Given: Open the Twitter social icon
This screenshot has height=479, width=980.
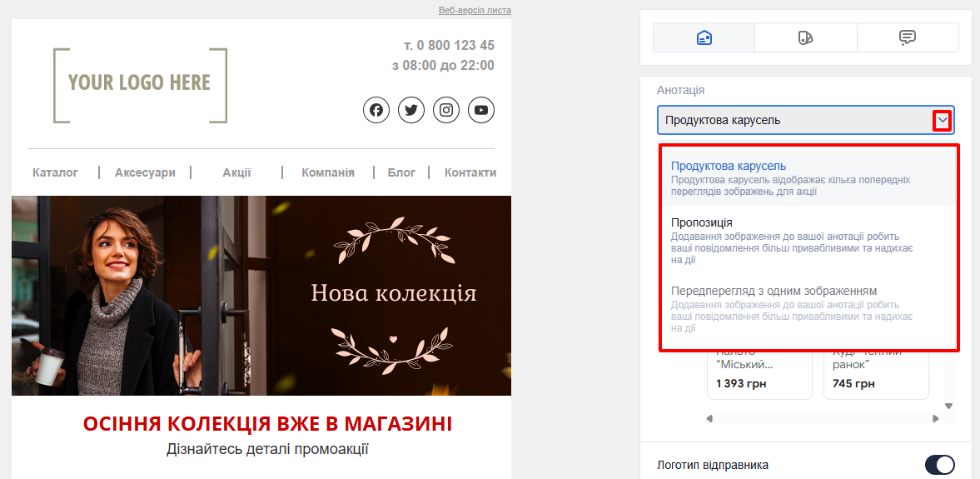Looking at the screenshot, I should (411, 110).
